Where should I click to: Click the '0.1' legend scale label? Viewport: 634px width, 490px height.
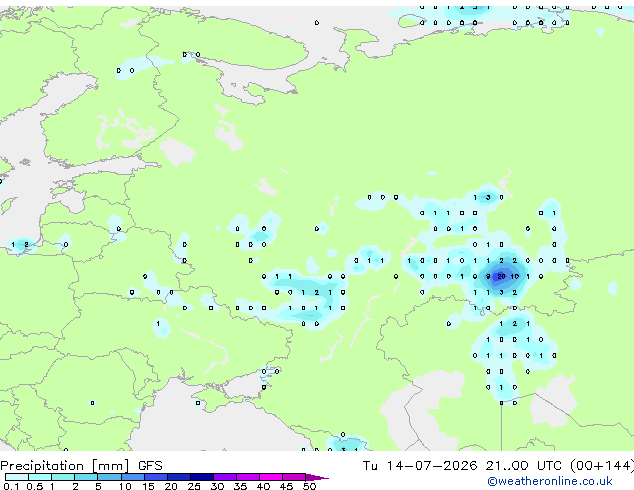tap(11, 486)
